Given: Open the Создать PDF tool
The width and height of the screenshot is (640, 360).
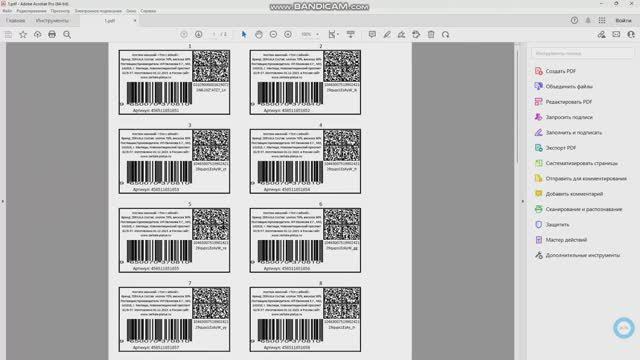Looking at the screenshot, I should [560, 71].
